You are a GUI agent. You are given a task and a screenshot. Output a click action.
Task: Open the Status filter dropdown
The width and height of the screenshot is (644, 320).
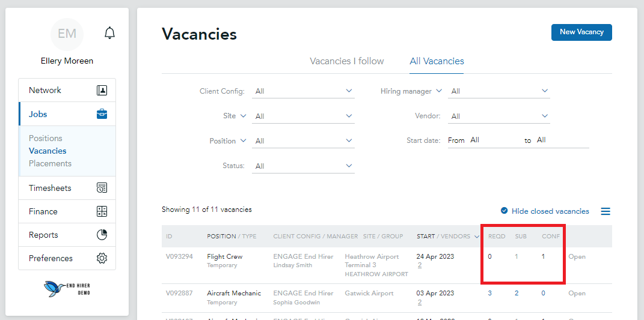click(x=303, y=166)
